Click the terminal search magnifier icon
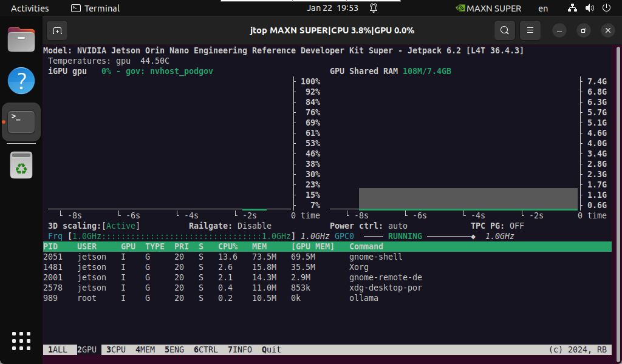The height and width of the screenshot is (364, 622). tap(504, 30)
